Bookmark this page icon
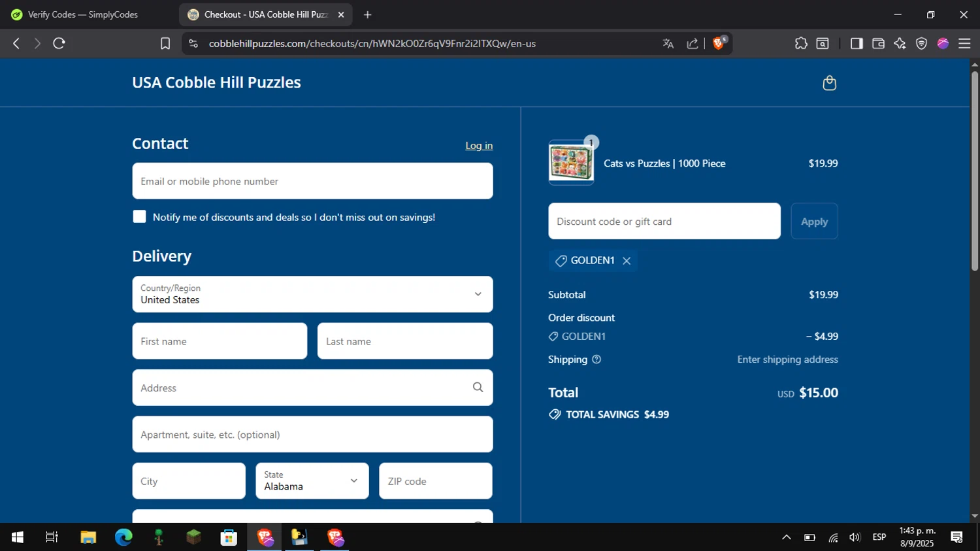This screenshot has width=980, height=551. [165, 43]
